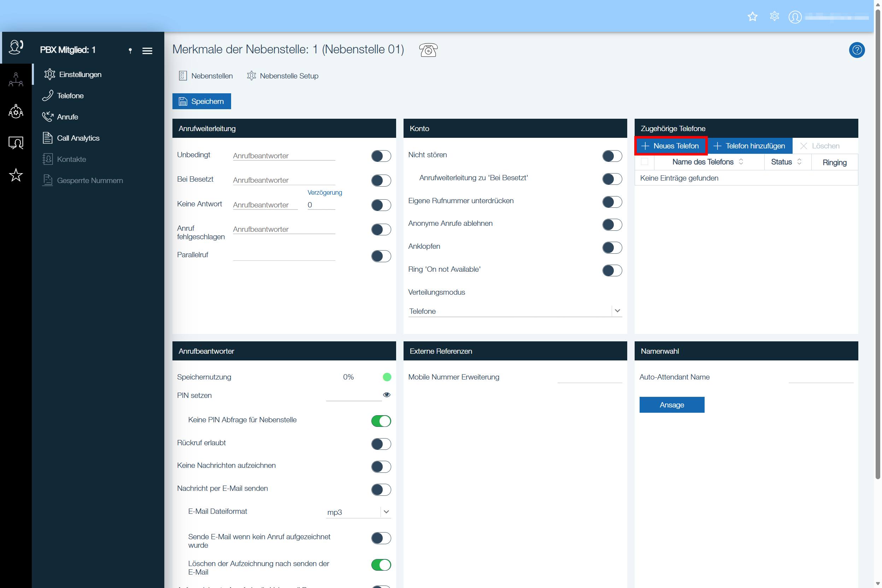Image resolution: width=882 pixels, height=588 pixels.
Task: Open the organization tree sidebar icon
Action: (x=16, y=80)
